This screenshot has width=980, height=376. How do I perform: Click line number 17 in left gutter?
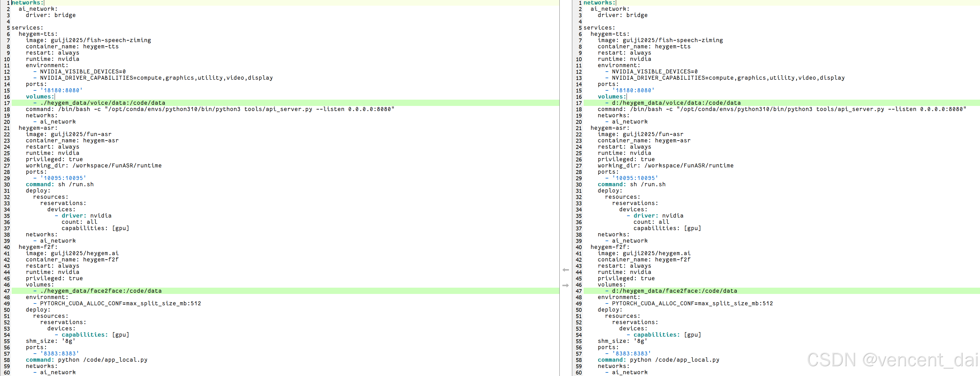pyautogui.click(x=7, y=103)
